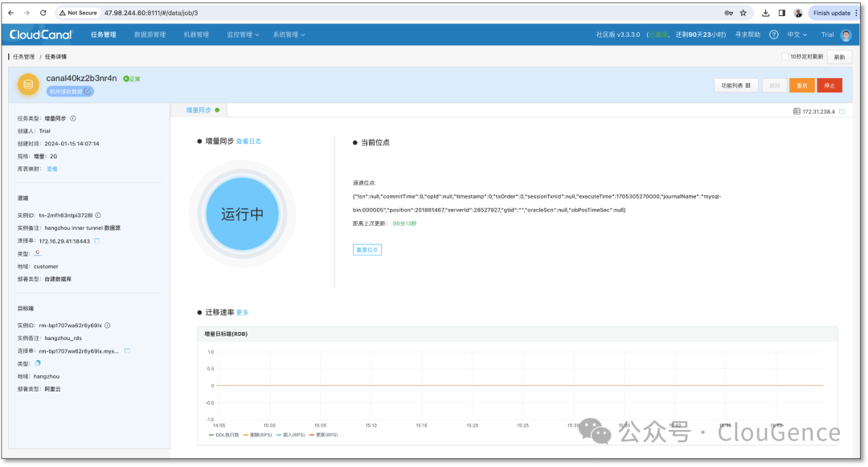This screenshot has height=467, width=868.
Task: Click the help question-mark icon in header
Action: [x=774, y=35]
